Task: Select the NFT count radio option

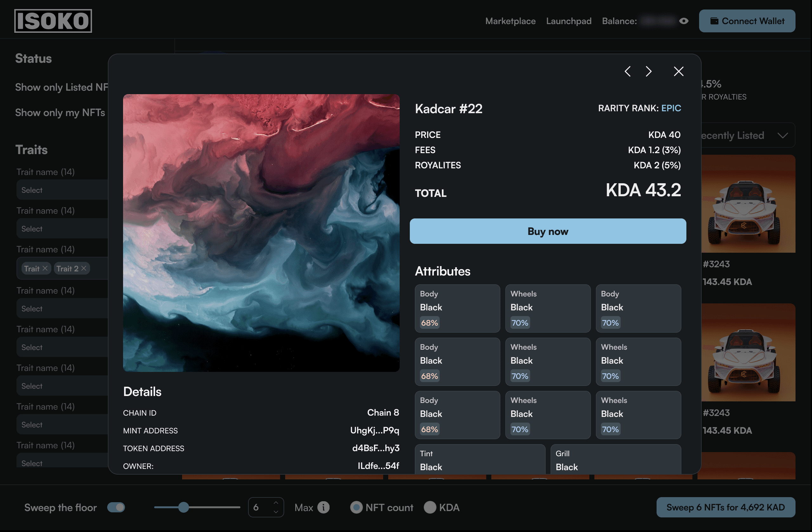Action: [356, 507]
